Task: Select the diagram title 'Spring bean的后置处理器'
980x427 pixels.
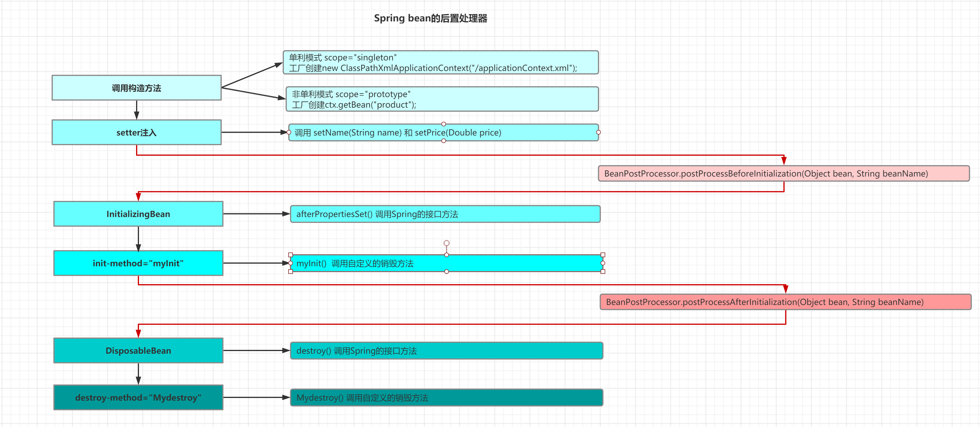Action: [x=430, y=18]
